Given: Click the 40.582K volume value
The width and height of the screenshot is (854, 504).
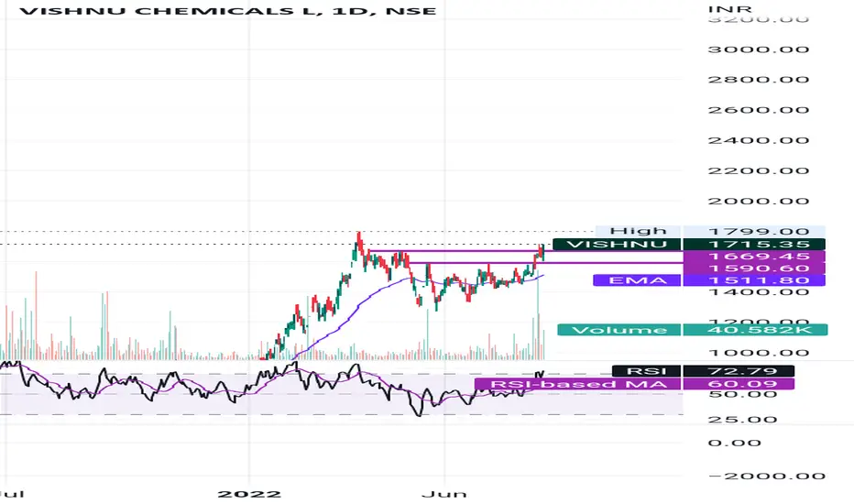Looking at the screenshot, I should pyautogui.click(x=755, y=330).
